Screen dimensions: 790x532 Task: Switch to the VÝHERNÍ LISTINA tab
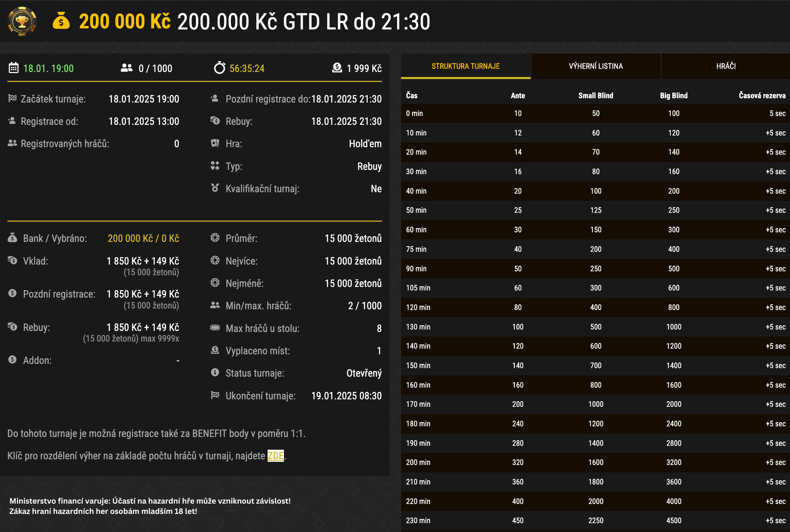[x=596, y=66]
